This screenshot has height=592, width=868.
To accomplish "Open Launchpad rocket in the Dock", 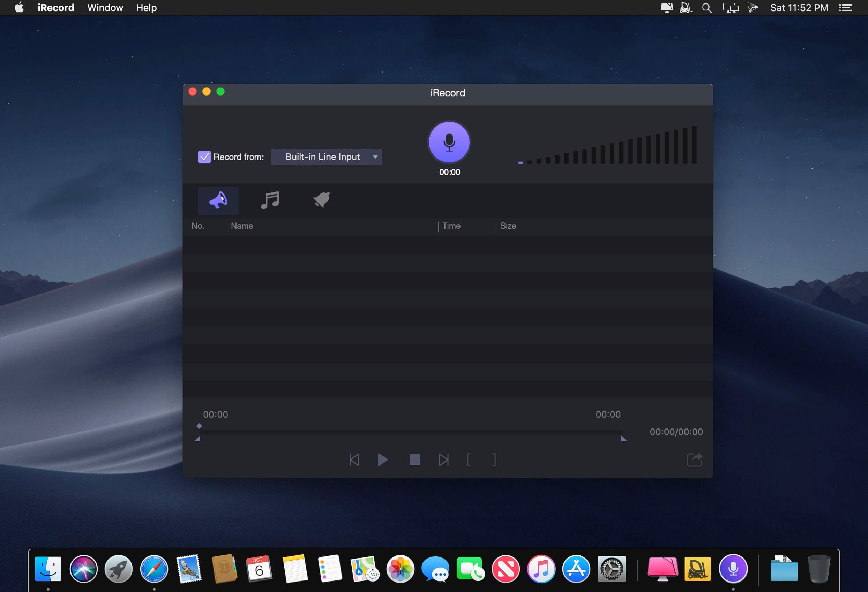I will pyautogui.click(x=118, y=569).
